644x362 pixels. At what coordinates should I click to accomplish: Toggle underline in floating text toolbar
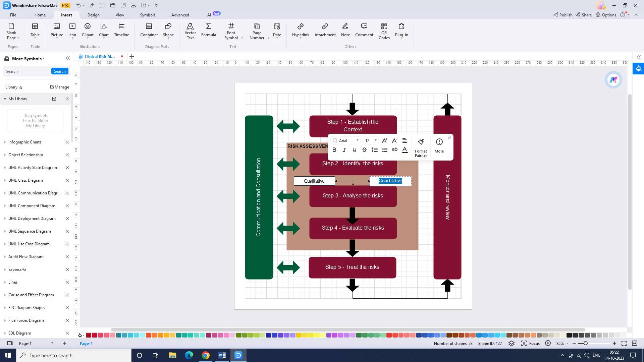pyautogui.click(x=354, y=150)
